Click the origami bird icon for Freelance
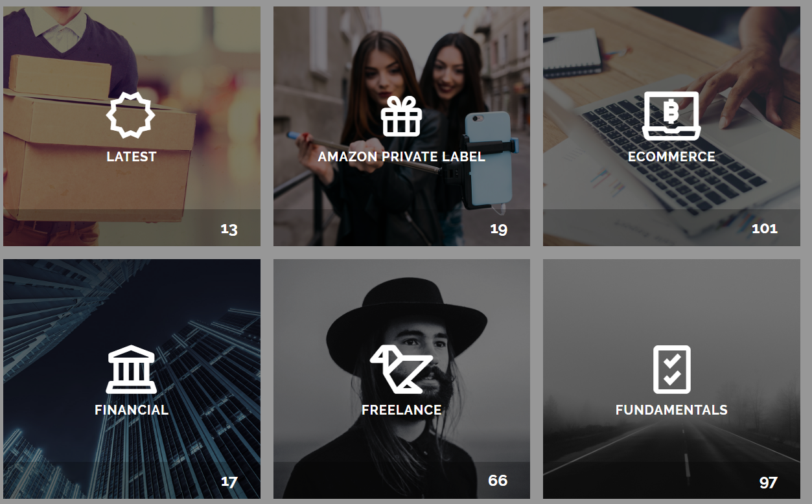 401,369
